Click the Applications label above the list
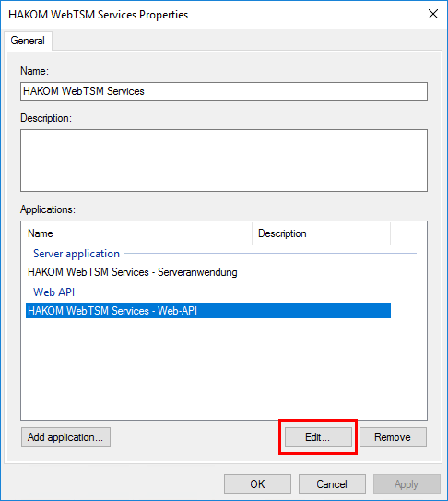The width and height of the screenshot is (448, 501). click(48, 209)
